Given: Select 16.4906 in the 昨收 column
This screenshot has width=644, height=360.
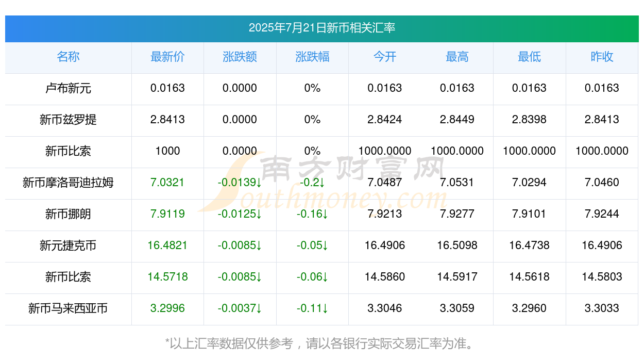Looking at the screenshot, I should pyautogui.click(x=602, y=246).
